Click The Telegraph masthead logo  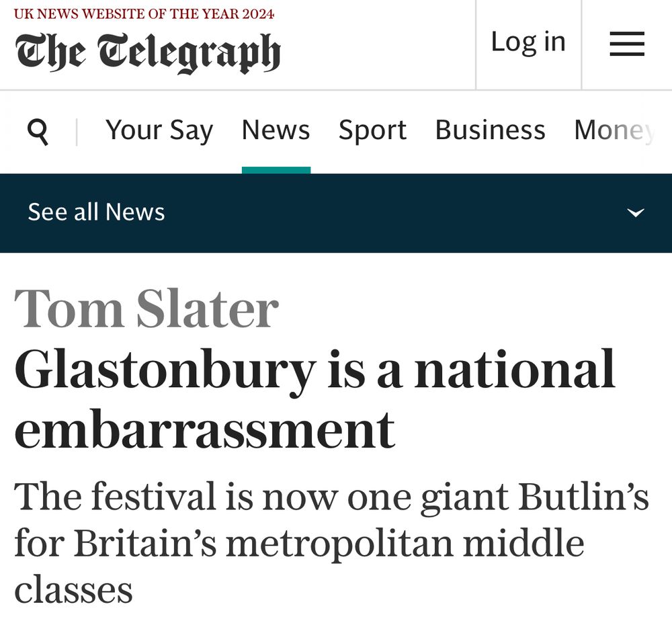tap(147, 52)
